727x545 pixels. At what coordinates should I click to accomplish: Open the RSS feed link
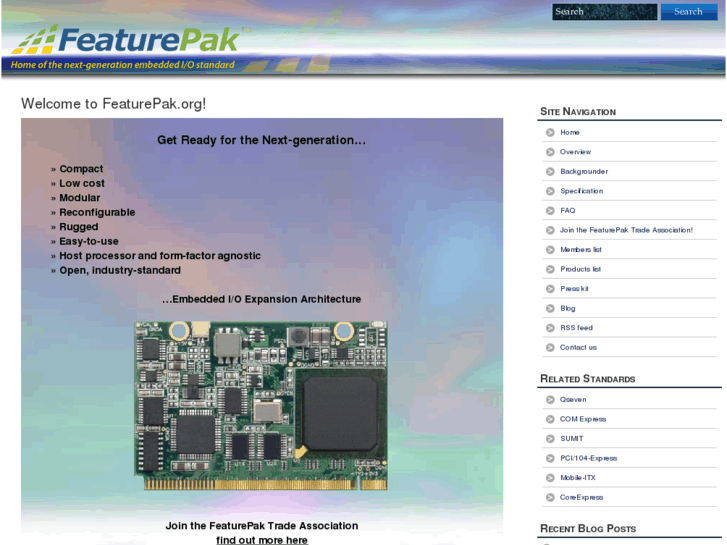tap(577, 327)
